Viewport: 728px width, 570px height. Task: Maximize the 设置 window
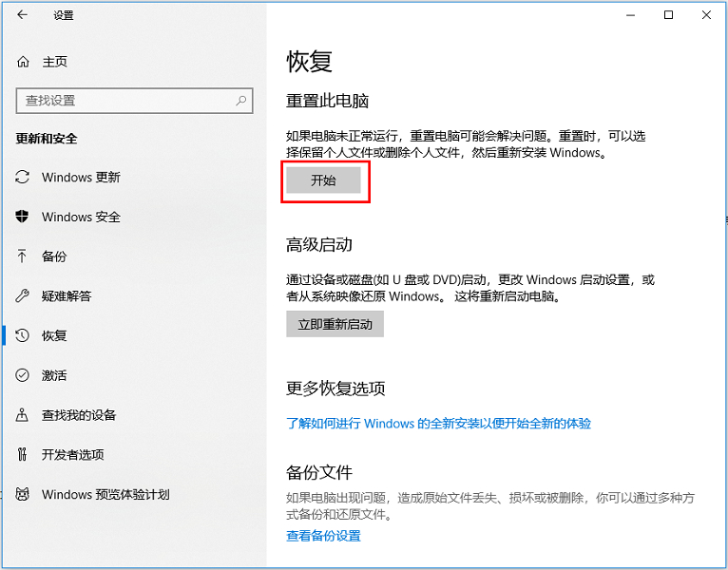pyautogui.click(x=668, y=15)
